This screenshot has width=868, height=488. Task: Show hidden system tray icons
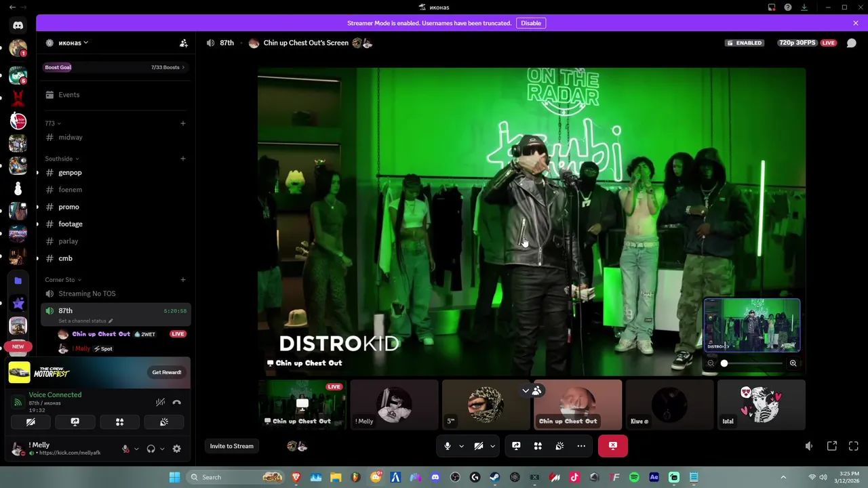point(783,477)
